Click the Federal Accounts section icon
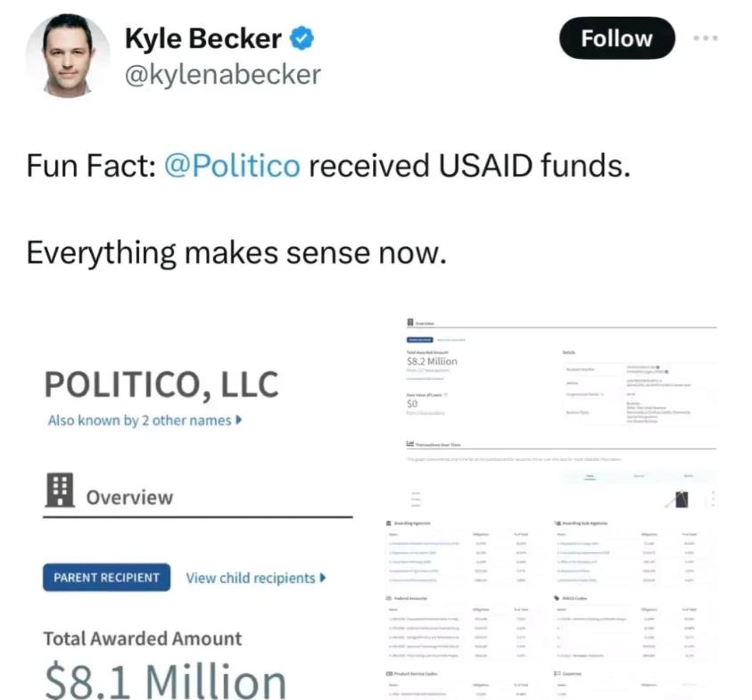 pos(388,597)
